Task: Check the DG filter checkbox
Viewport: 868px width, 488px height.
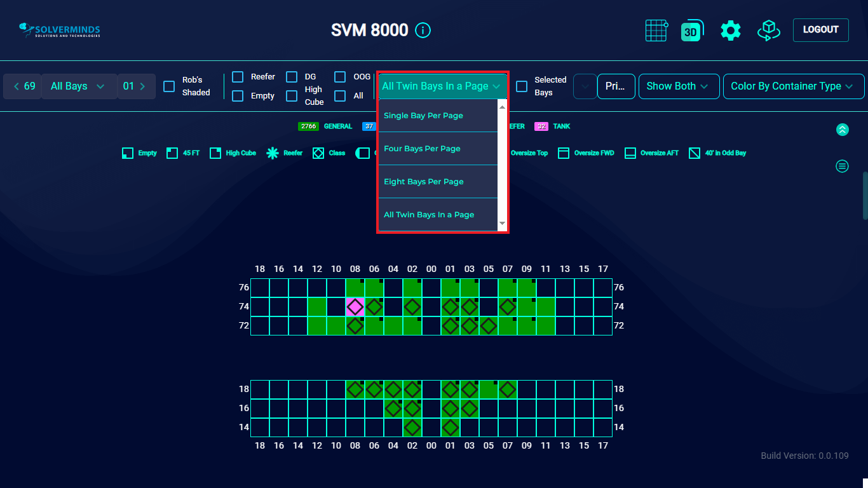Action: [292, 77]
